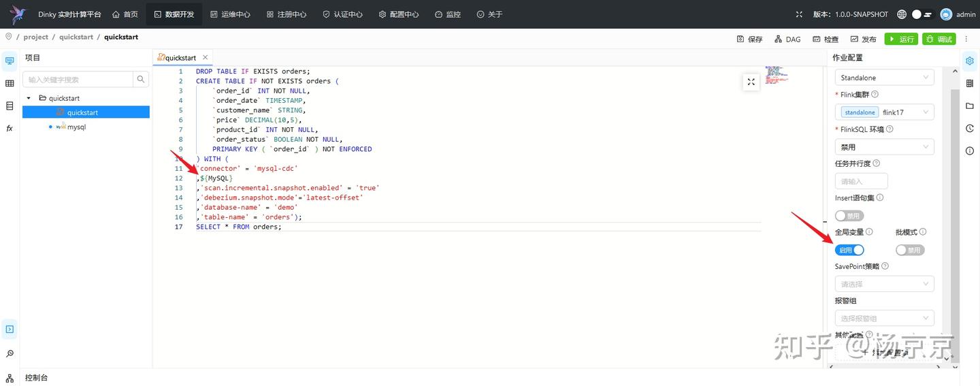This screenshot has height=386, width=980.
Task: Open the job configuration gear icon
Action: pos(970,61)
